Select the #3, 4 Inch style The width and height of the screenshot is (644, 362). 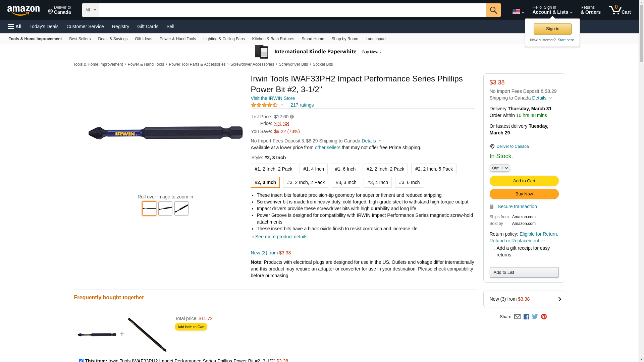coord(377,182)
